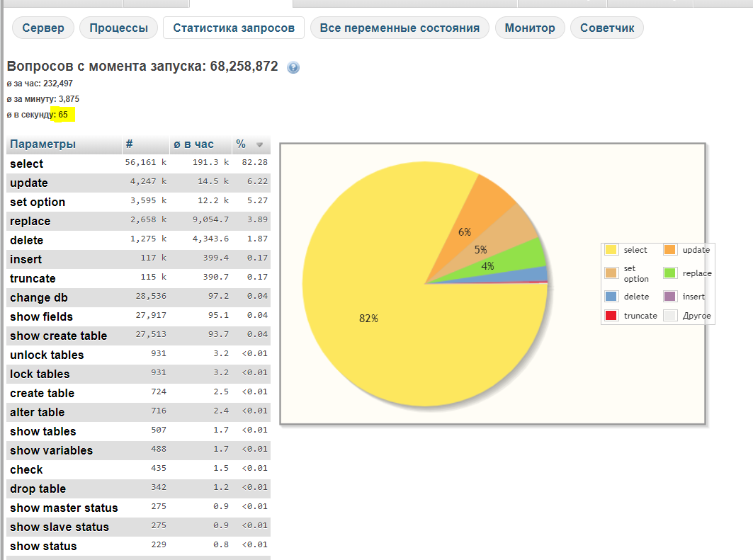Sort by the # column header

[130, 144]
